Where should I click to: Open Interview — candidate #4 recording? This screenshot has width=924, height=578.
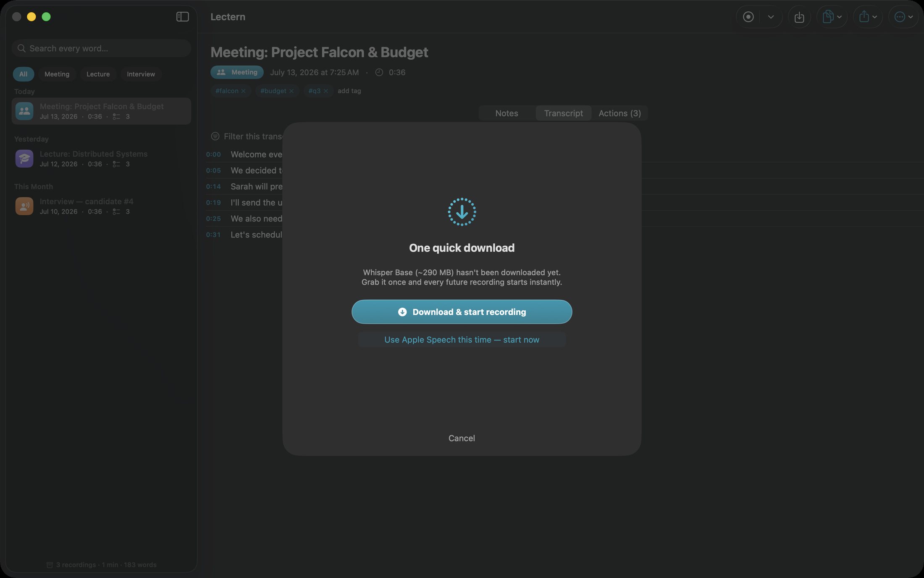click(x=101, y=206)
